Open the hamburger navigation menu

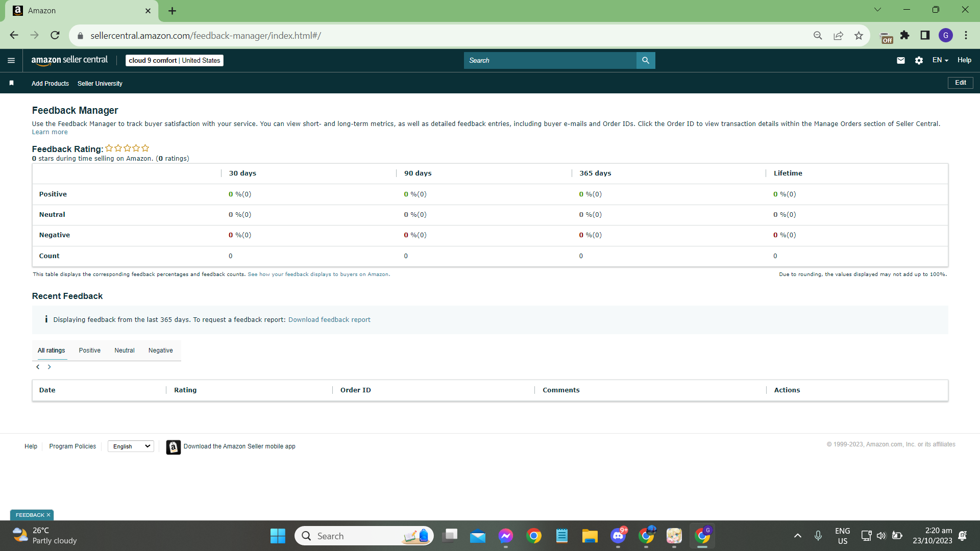(x=11, y=60)
